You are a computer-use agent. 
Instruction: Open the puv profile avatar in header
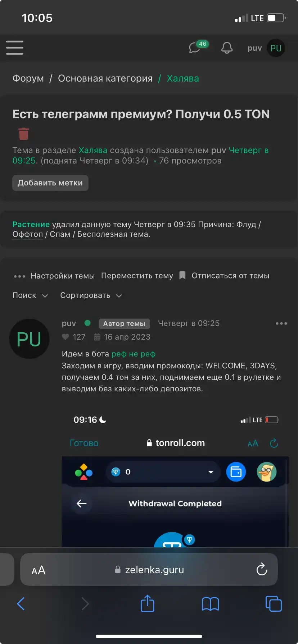[276, 48]
